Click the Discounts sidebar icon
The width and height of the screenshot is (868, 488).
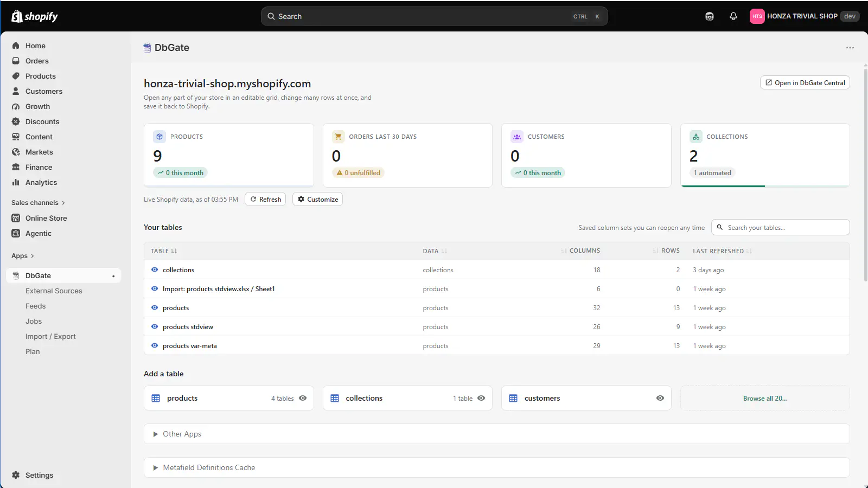click(x=16, y=121)
